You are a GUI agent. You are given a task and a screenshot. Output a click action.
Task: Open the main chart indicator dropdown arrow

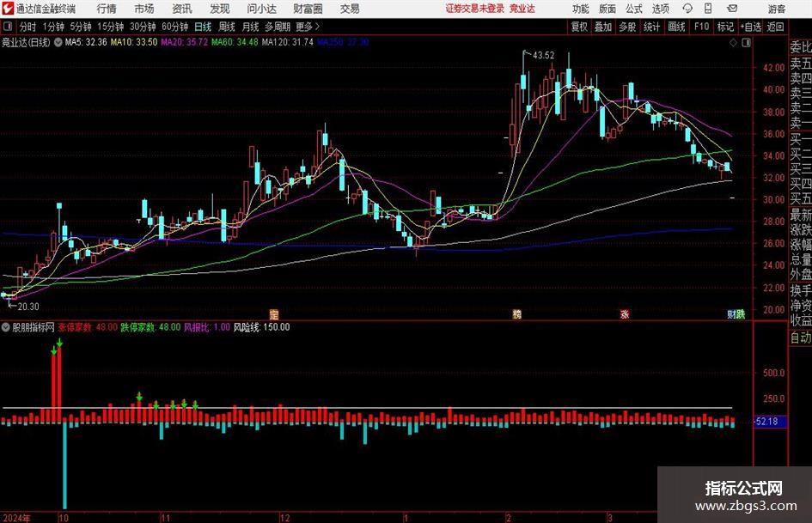click(x=58, y=42)
